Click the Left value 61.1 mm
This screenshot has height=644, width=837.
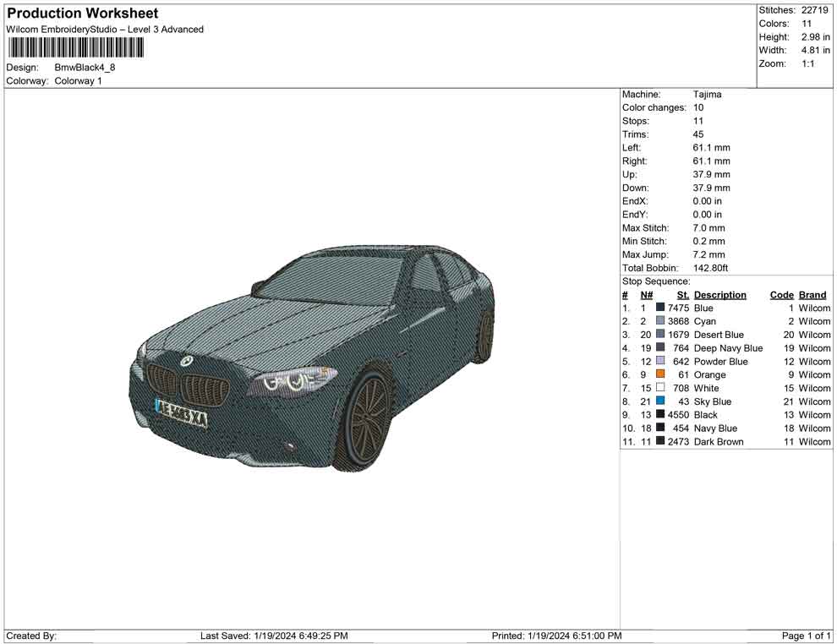[x=711, y=148]
